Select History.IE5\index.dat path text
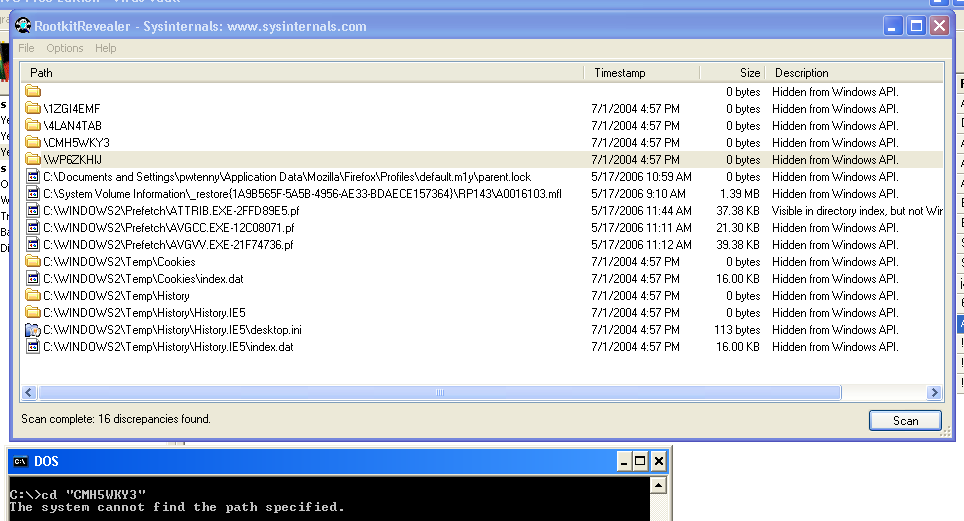Viewport: 964px width, 521px height. coord(168,347)
